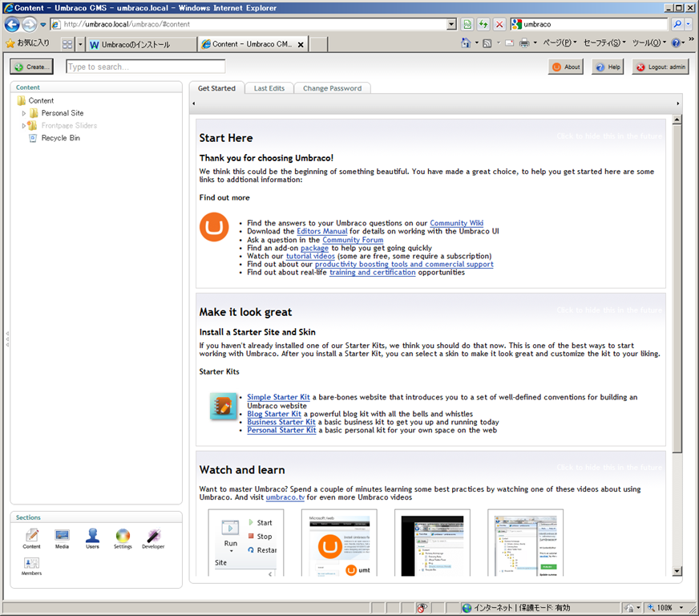Click the IE Help question icon
The height and width of the screenshot is (616, 699).
point(676,43)
